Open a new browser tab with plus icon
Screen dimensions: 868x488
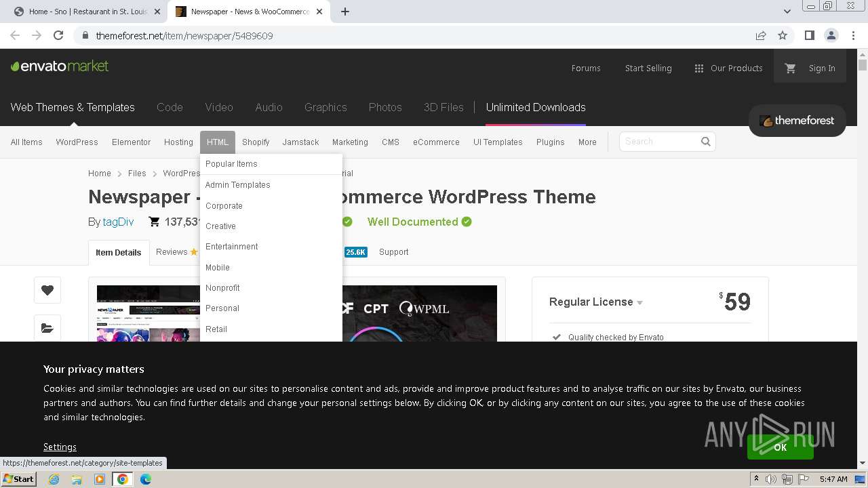click(x=345, y=12)
